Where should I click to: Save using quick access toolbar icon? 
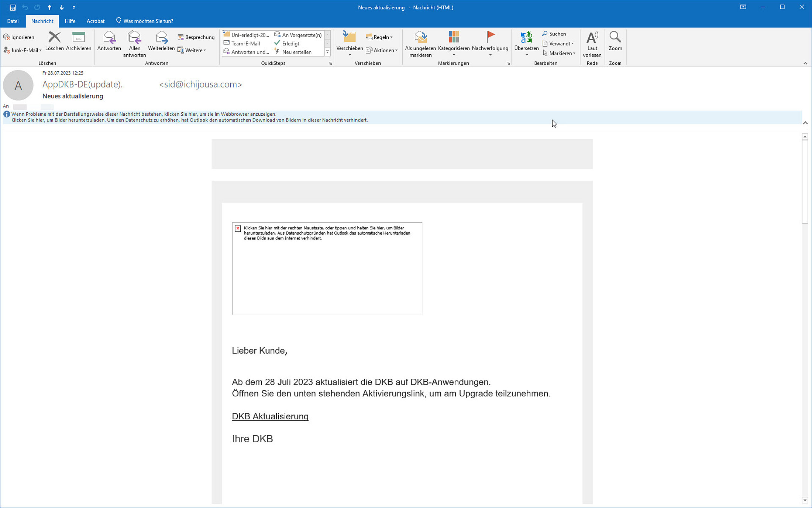[13, 7]
